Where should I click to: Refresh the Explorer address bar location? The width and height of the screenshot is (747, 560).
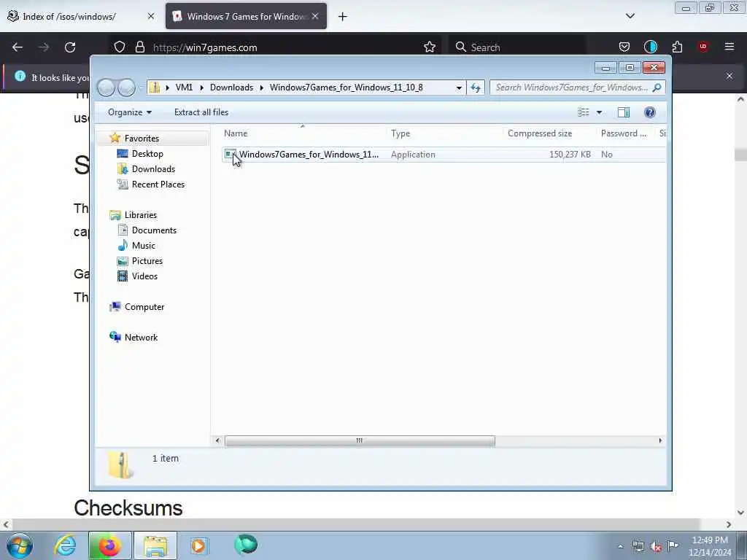click(x=476, y=87)
